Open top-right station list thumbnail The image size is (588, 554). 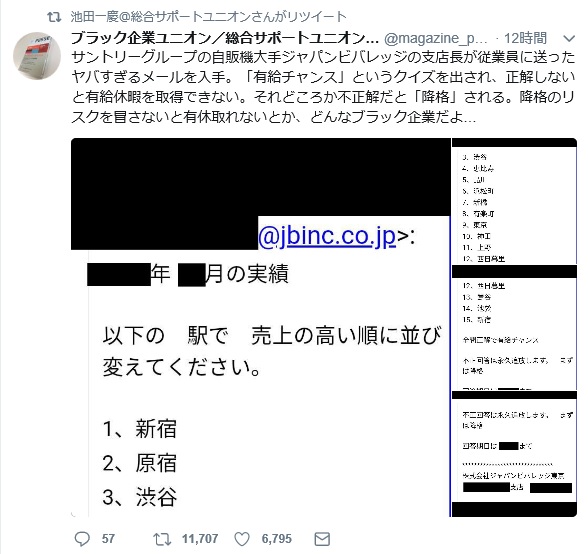pyautogui.click(x=514, y=201)
